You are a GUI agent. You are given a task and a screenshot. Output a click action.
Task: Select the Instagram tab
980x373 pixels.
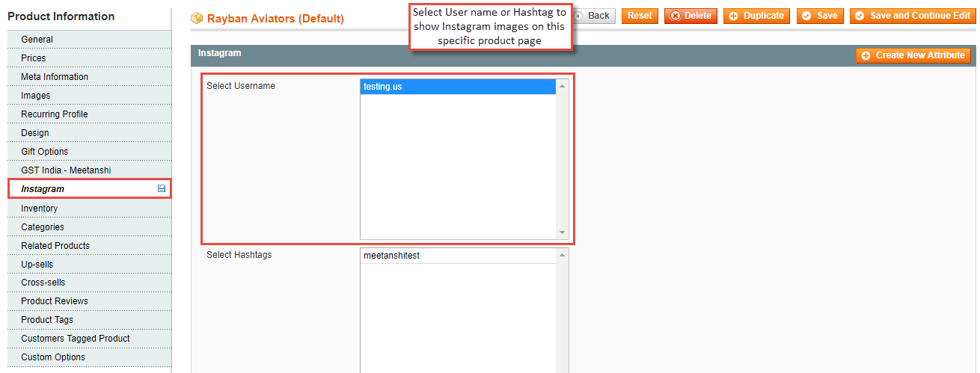pyautogui.click(x=89, y=189)
